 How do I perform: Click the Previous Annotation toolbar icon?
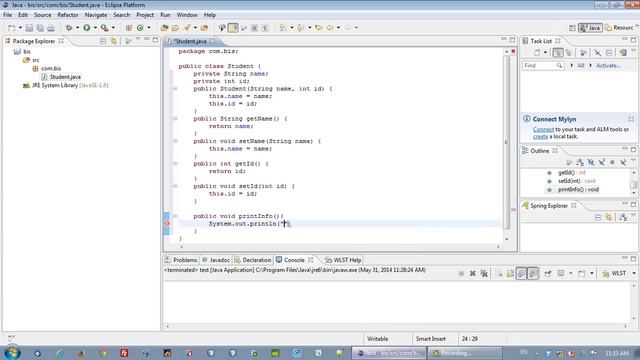(301, 28)
